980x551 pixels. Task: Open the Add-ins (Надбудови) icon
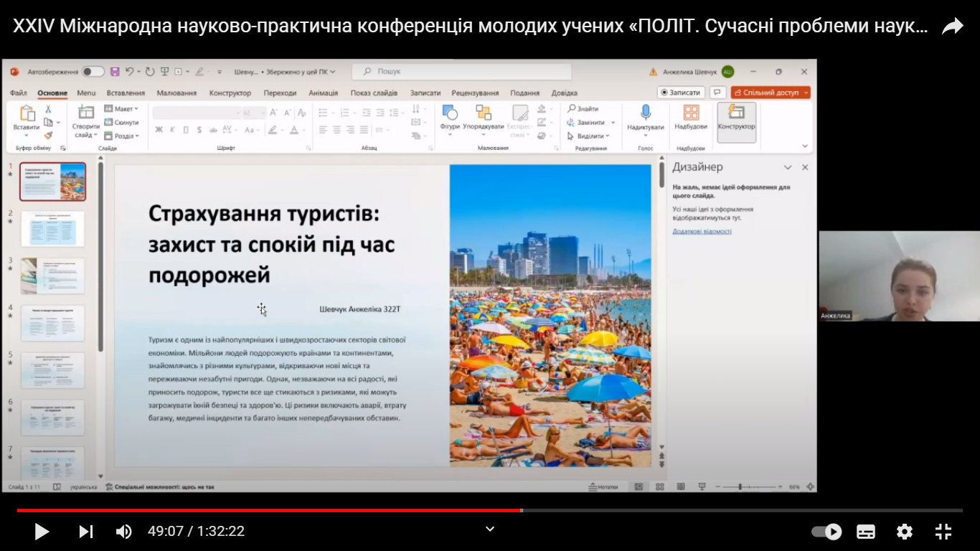point(691,113)
